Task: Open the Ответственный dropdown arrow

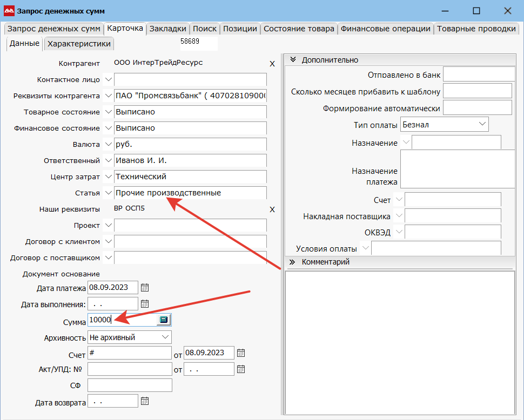Action: pos(108,160)
